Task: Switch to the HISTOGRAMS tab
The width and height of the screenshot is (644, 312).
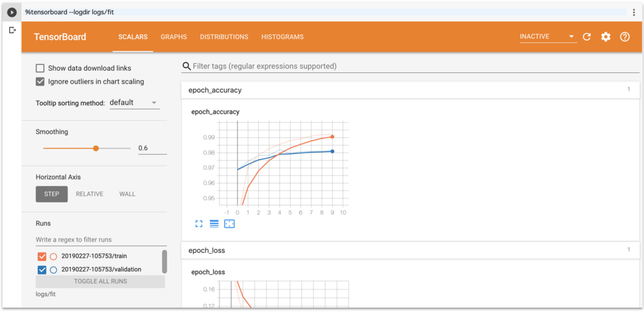Action: coord(282,37)
